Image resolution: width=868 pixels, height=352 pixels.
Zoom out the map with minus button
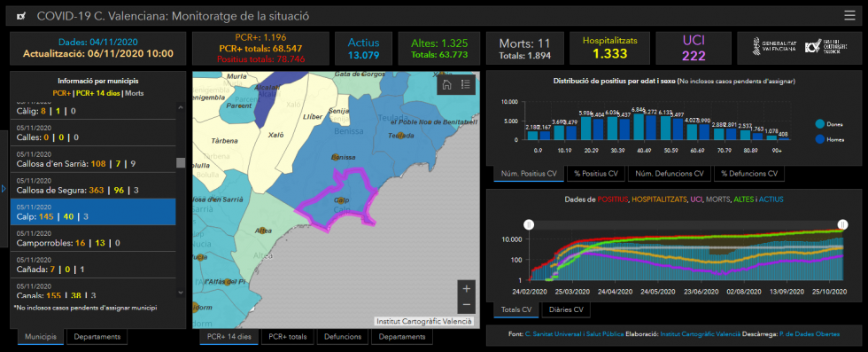466,304
